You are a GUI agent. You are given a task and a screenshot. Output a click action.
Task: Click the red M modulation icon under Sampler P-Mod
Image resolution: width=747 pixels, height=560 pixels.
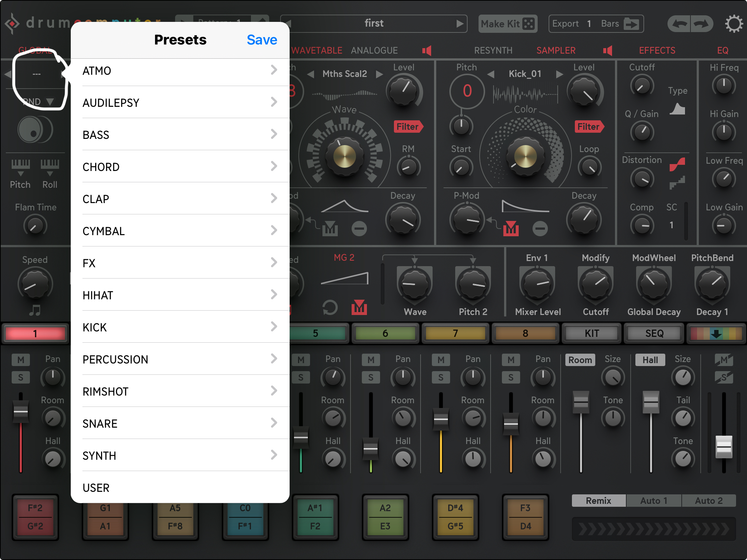coord(511,229)
